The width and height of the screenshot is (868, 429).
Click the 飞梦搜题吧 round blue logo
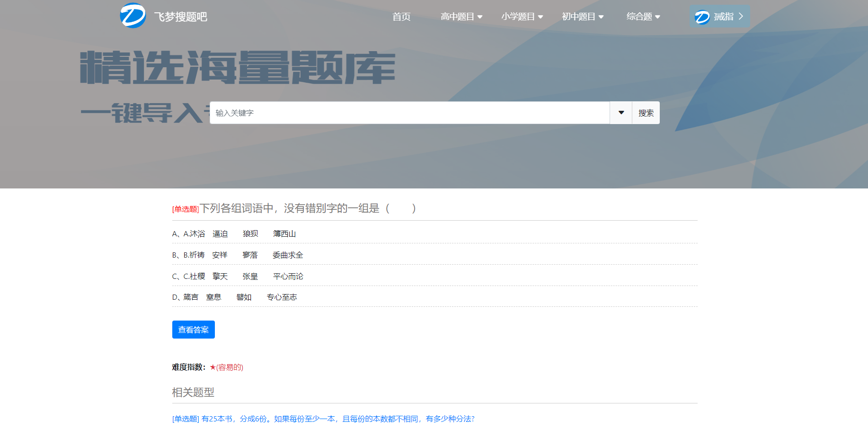pos(133,16)
